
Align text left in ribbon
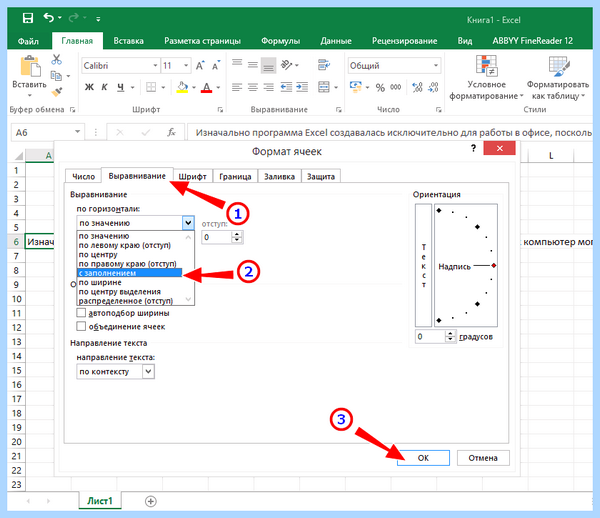[x=237, y=87]
